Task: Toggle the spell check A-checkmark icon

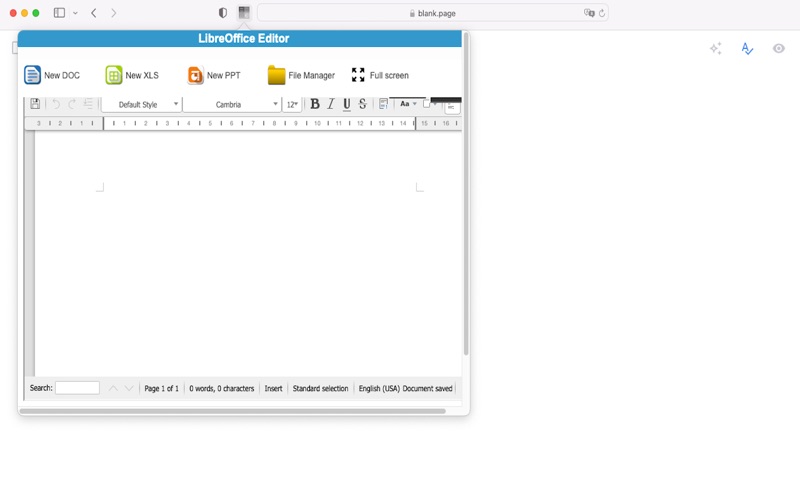Action: [747, 48]
